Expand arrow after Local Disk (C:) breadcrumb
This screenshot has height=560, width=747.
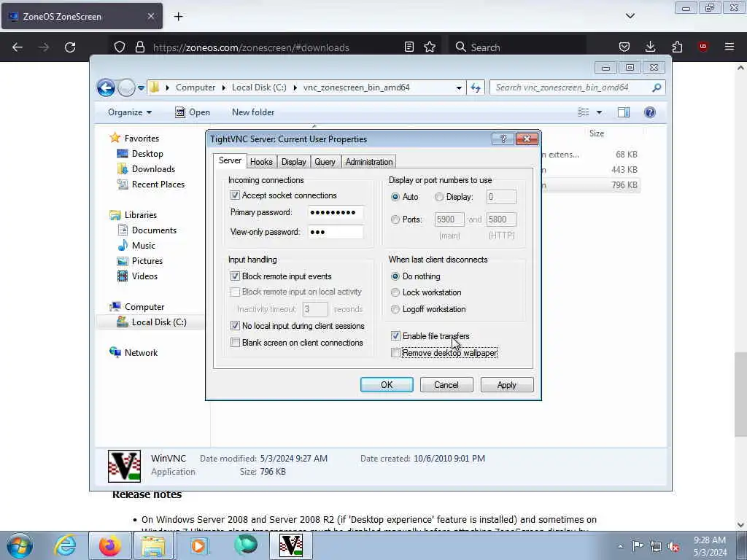[x=295, y=87]
